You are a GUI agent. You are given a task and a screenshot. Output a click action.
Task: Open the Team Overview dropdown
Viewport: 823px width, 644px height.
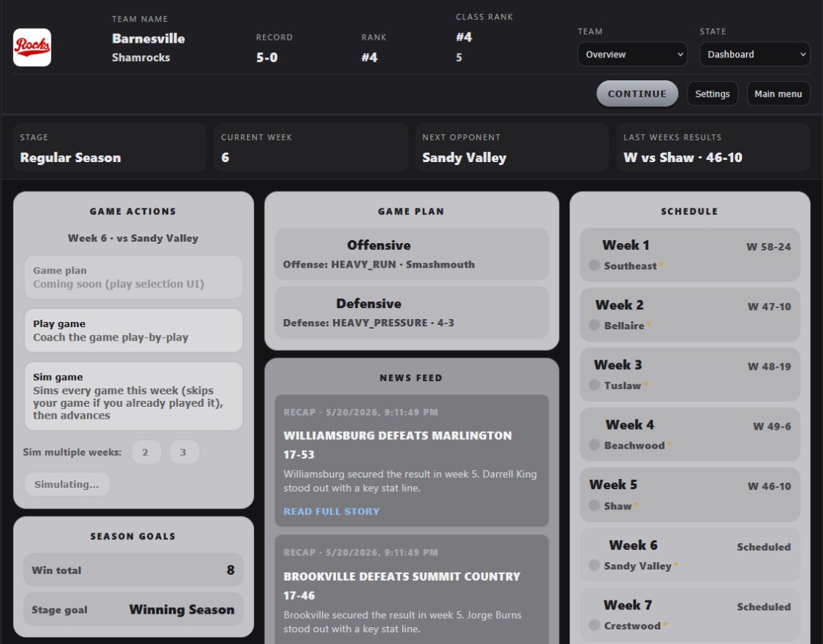(632, 54)
